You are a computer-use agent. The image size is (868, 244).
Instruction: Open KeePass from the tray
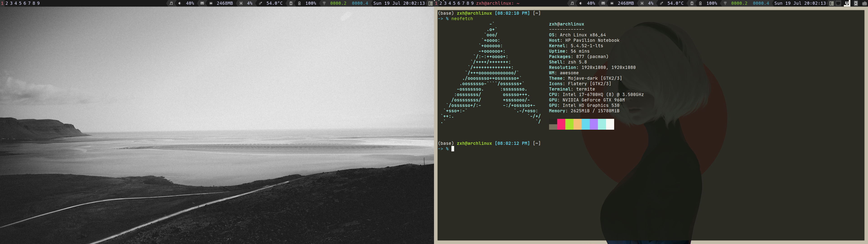point(856,3)
